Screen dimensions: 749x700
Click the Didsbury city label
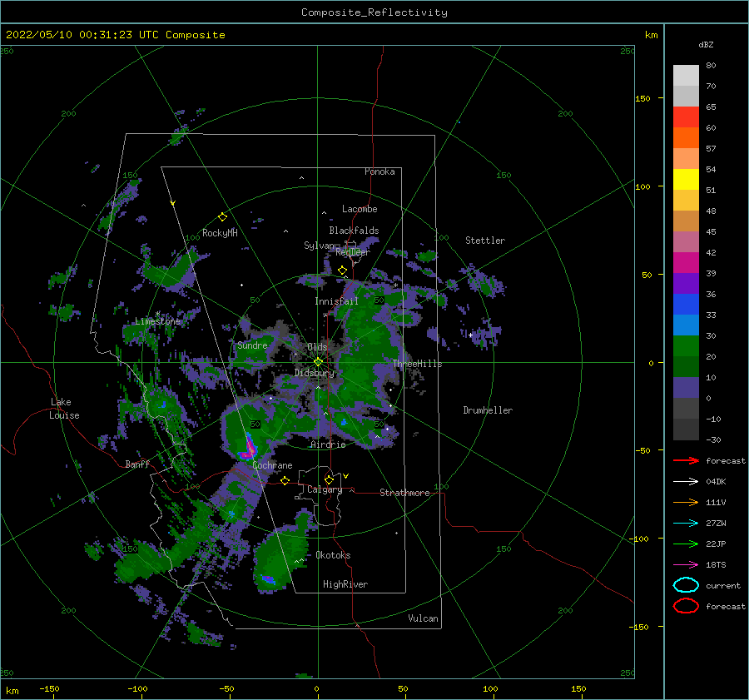315,373
